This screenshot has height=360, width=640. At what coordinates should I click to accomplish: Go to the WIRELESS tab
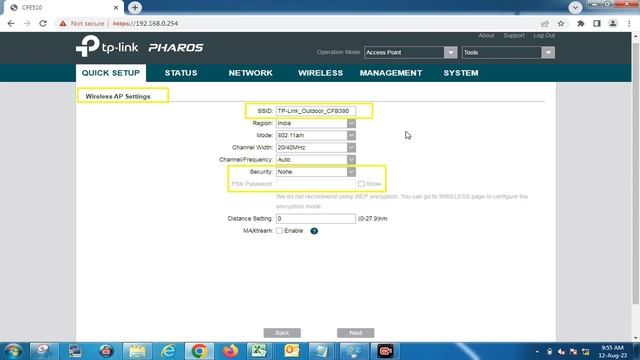[x=320, y=73]
